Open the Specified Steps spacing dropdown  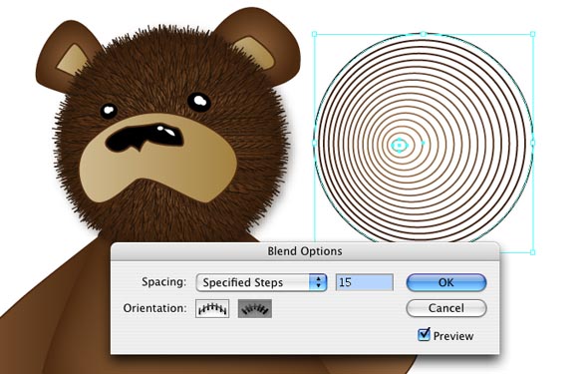tap(261, 282)
